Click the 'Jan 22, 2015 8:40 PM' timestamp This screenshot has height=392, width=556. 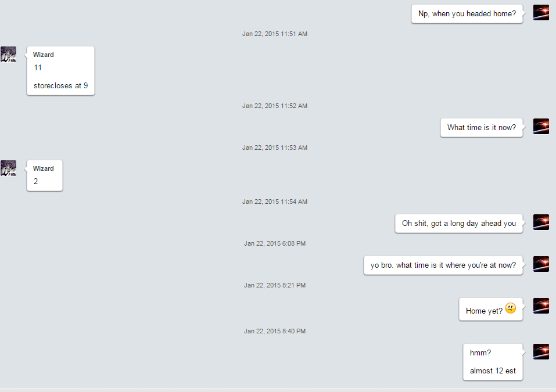coord(275,331)
